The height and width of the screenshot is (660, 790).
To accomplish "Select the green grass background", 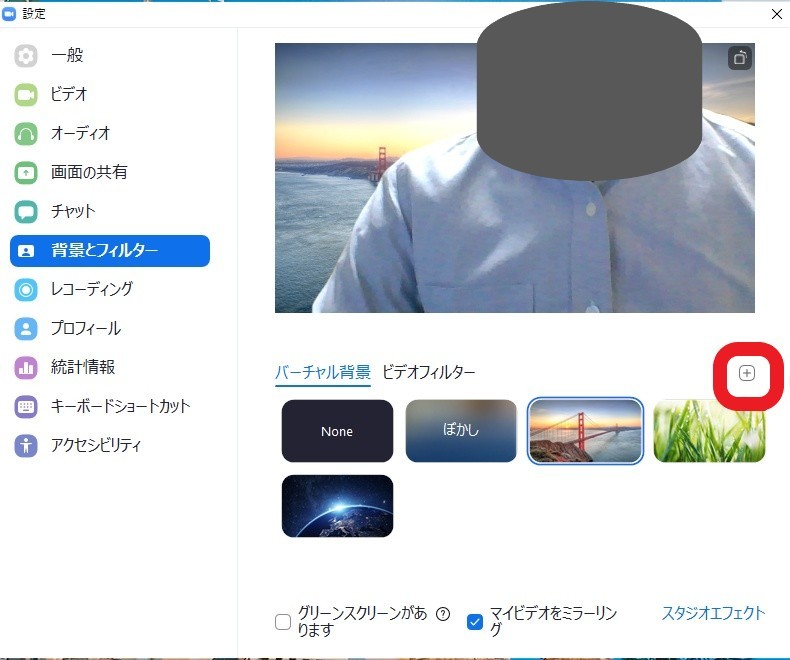I will [x=709, y=431].
